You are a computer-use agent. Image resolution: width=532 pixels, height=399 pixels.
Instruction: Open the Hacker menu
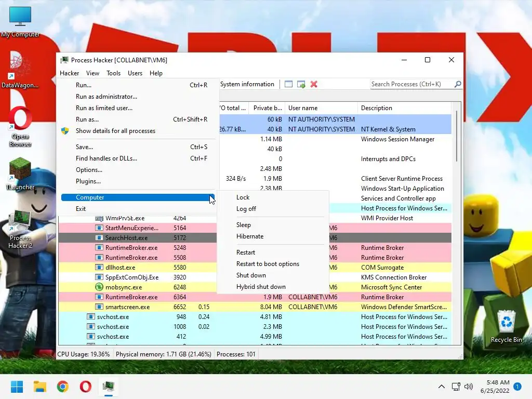click(x=69, y=73)
